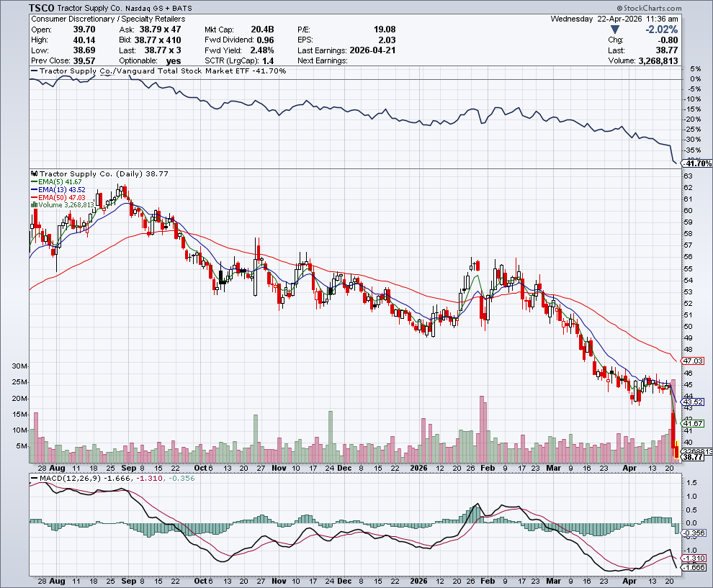Click the 47.03 EMA(50) price axis tag
The width and height of the screenshot is (713, 588).
point(694,361)
